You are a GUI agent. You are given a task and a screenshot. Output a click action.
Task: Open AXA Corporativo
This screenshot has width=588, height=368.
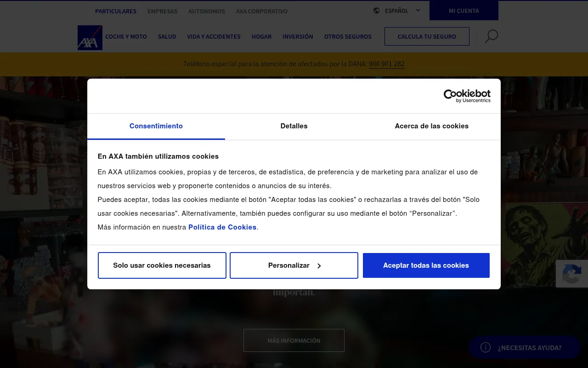tap(262, 11)
